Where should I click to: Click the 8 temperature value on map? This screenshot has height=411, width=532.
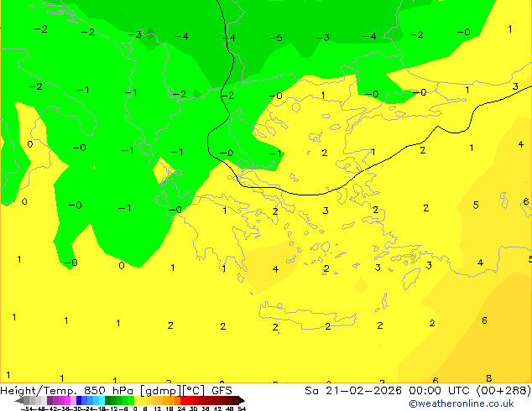(x=489, y=378)
